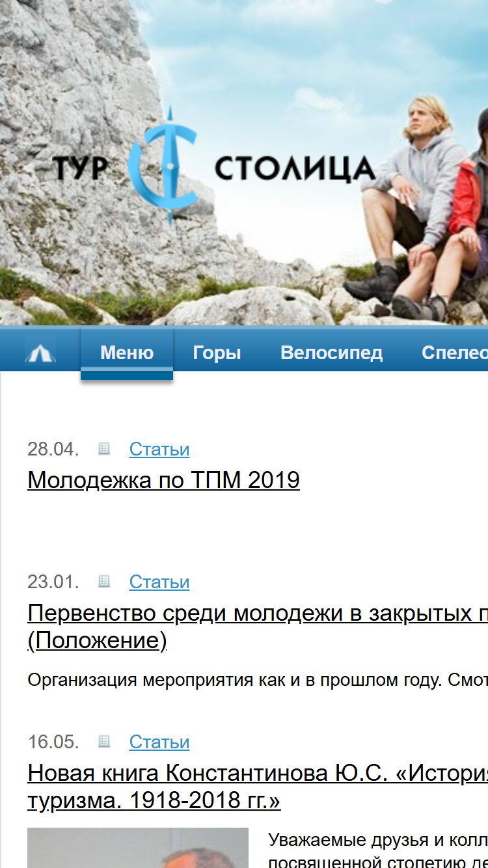Open Статьи category link under 16.05.
Viewport: 488px width, 868px height.
click(x=159, y=742)
